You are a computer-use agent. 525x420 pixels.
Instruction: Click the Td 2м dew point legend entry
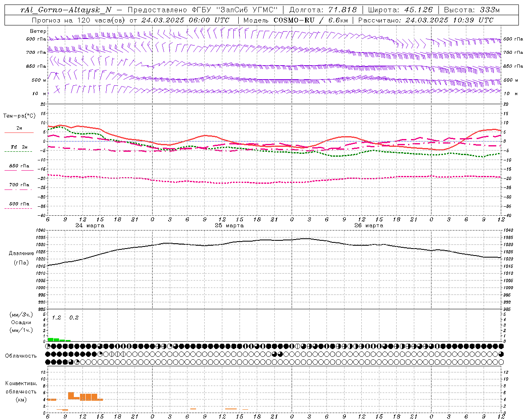(x=19, y=147)
